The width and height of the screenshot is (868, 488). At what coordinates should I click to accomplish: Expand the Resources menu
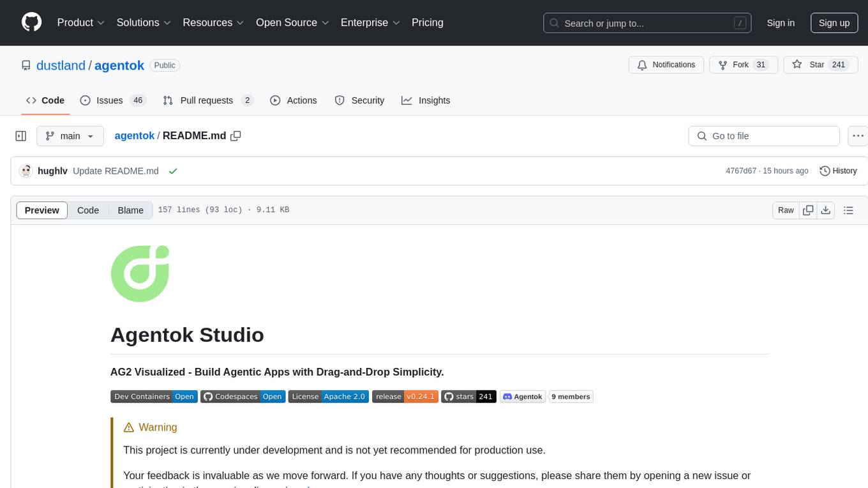coord(213,22)
